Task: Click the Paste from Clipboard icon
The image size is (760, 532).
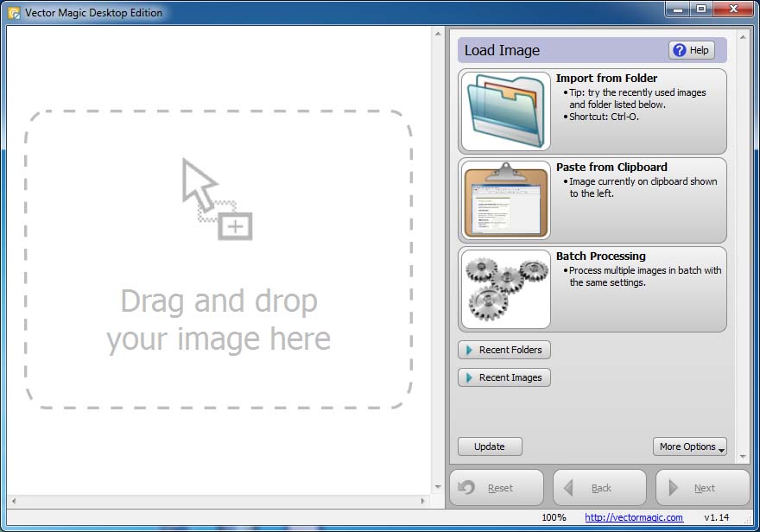Action: [506, 200]
